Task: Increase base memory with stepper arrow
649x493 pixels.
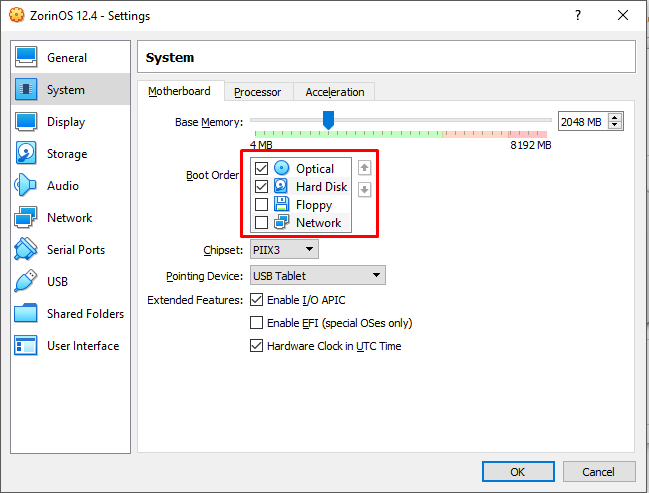Action: pos(615,117)
